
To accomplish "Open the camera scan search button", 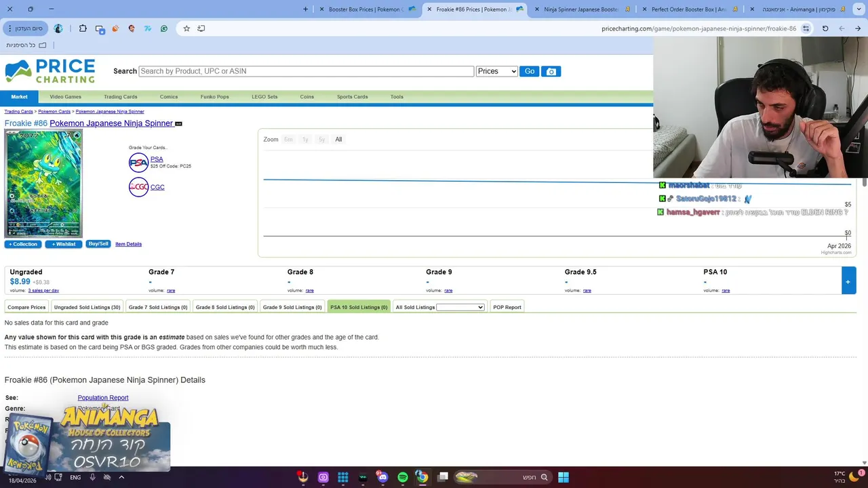I will coord(551,71).
